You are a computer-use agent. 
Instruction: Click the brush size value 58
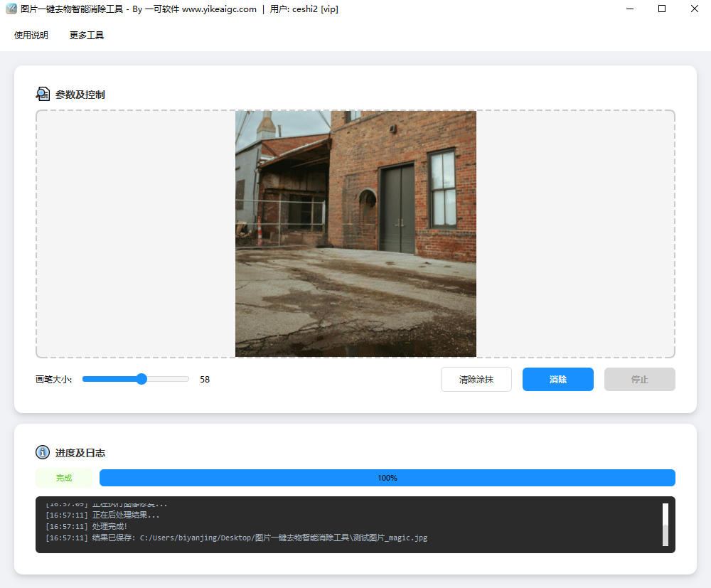(204, 379)
